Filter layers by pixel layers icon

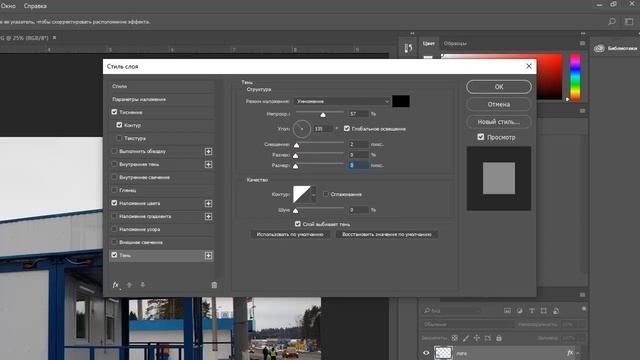(x=507, y=311)
